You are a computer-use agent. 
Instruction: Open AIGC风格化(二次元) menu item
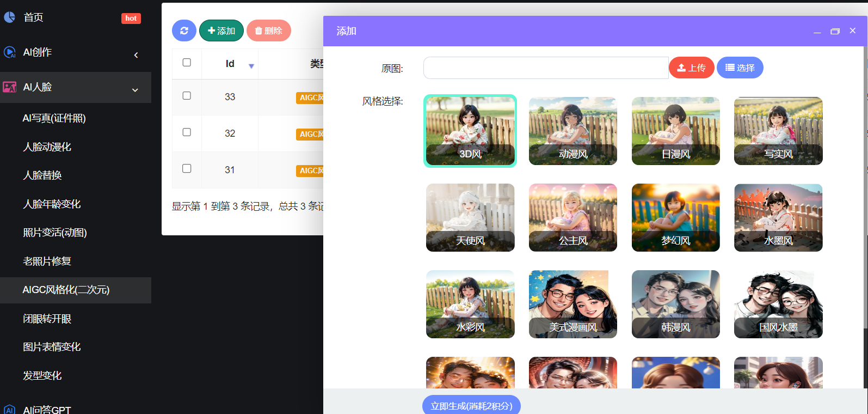point(76,290)
